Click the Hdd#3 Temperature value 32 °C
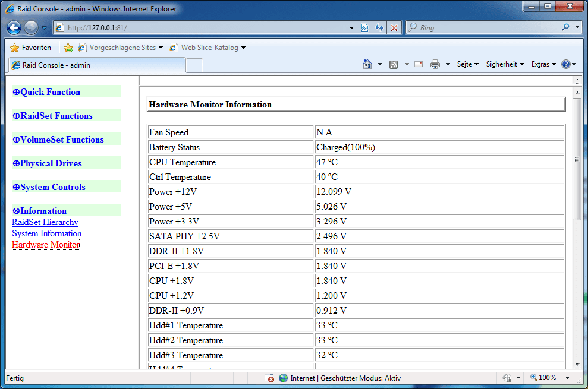The height and width of the screenshot is (389, 588). coord(326,355)
